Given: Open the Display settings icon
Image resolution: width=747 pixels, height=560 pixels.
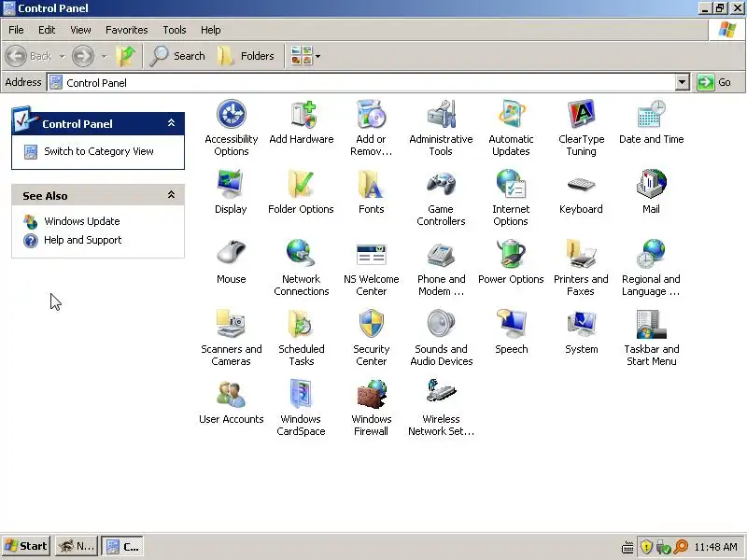Looking at the screenshot, I should pos(231,185).
